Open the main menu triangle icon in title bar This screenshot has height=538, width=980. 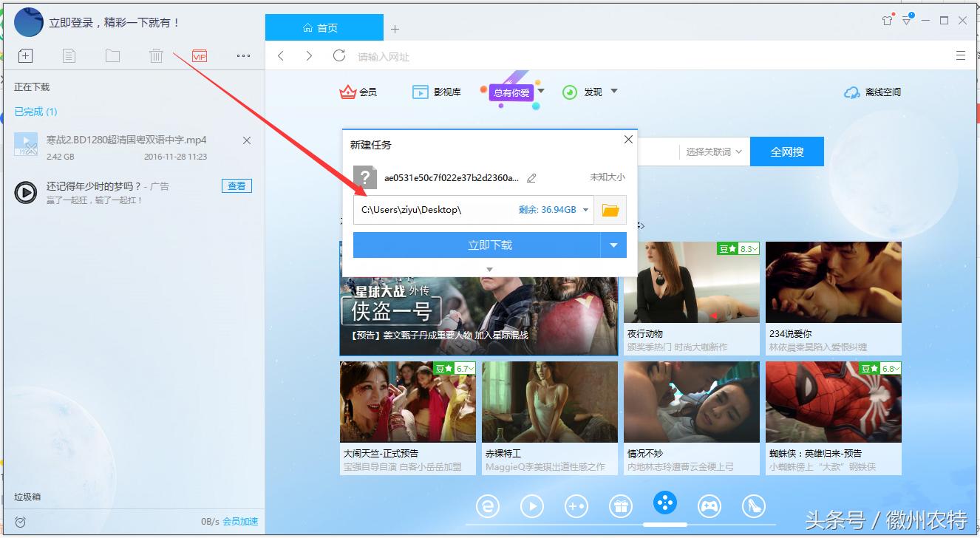pos(908,21)
